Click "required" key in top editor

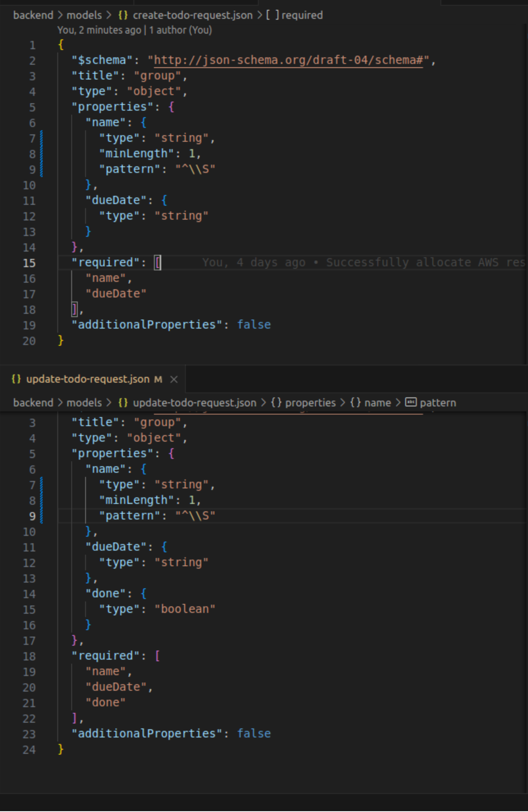point(106,263)
